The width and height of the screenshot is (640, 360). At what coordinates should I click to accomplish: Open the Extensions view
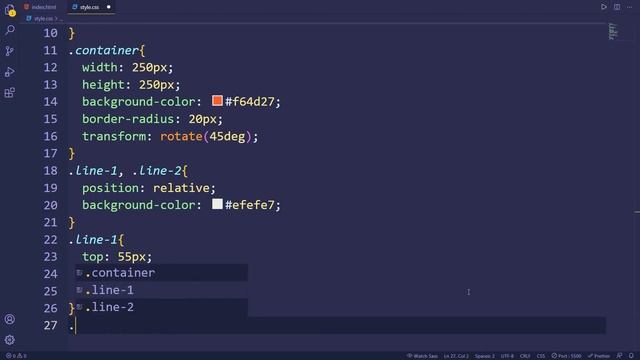click(x=10, y=93)
